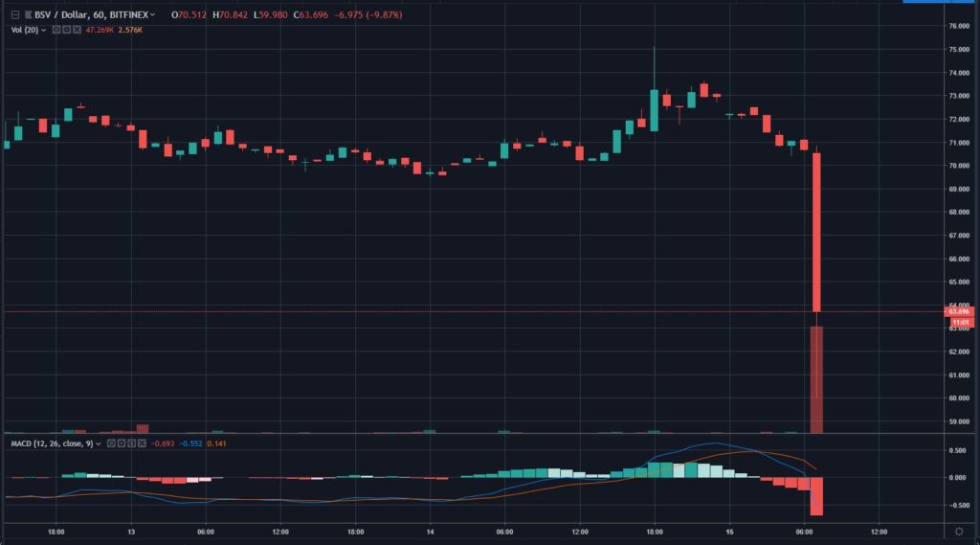Click the 18:00 label on time axis
Viewport: 980px width, 545px height.
click(56, 530)
